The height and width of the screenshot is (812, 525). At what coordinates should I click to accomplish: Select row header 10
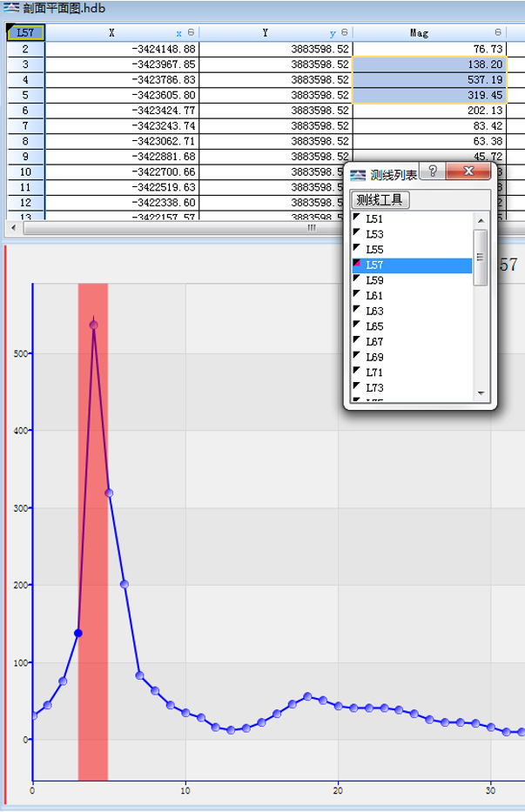click(25, 172)
